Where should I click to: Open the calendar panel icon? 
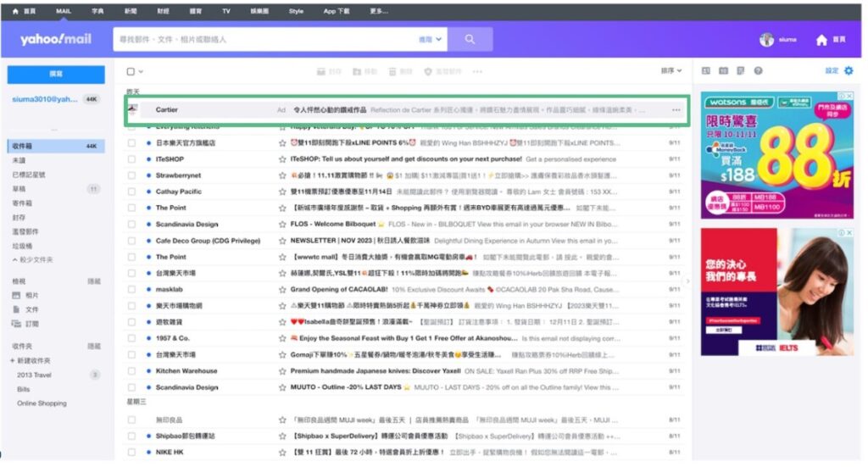[x=724, y=71]
